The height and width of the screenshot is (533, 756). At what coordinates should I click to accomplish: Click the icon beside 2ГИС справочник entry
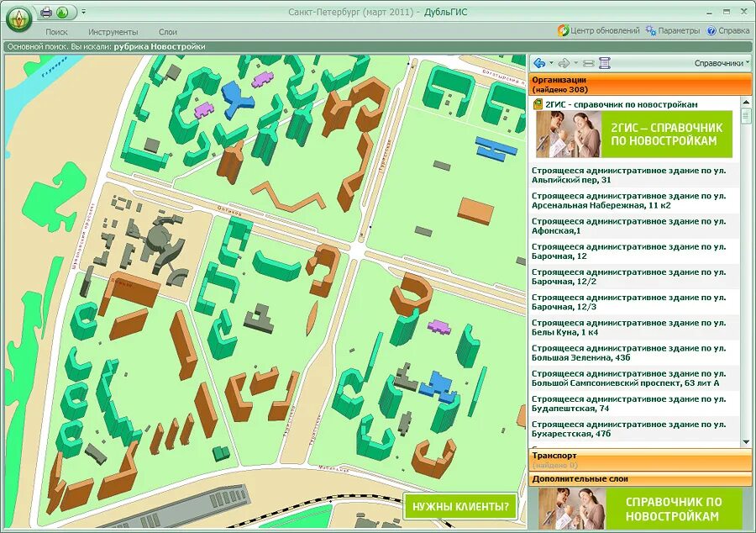click(x=538, y=104)
